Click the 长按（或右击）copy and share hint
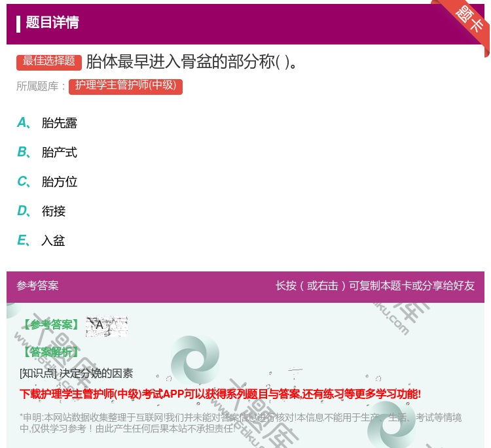Screen dimensions: 491x448 click(x=375, y=286)
